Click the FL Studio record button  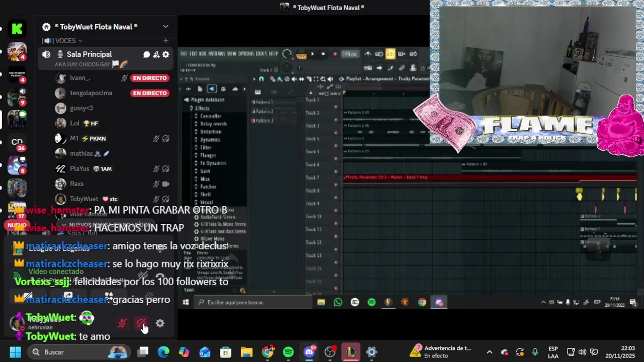click(x=335, y=54)
